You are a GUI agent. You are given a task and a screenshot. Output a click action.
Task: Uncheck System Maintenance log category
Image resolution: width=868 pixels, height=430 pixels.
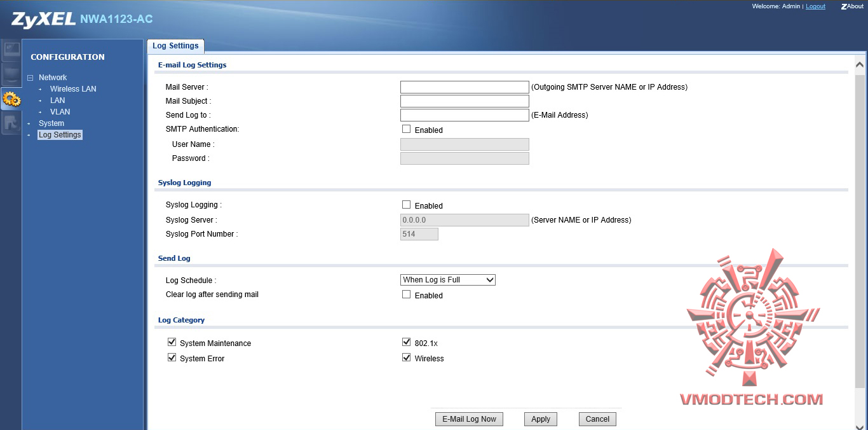click(172, 342)
